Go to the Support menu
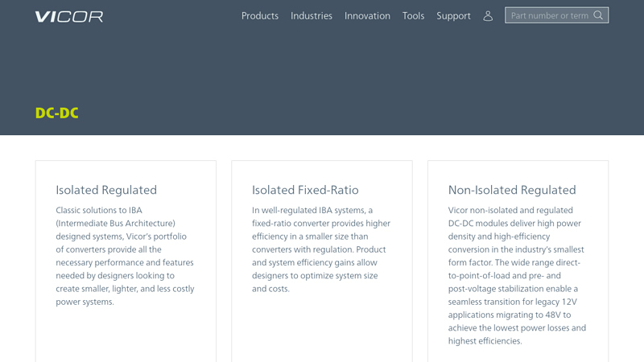The width and height of the screenshot is (644, 362). (x=453, y=16)
